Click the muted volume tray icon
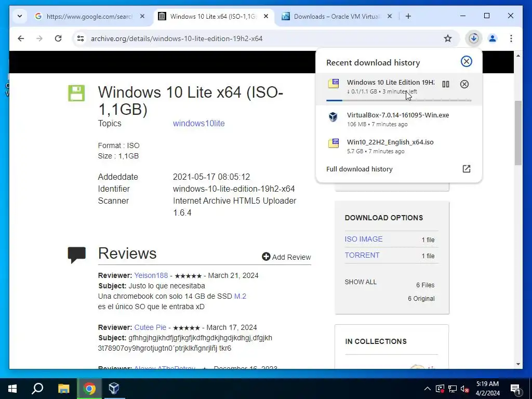This screenshot has height=399, width=532. (x=465, y=389)
